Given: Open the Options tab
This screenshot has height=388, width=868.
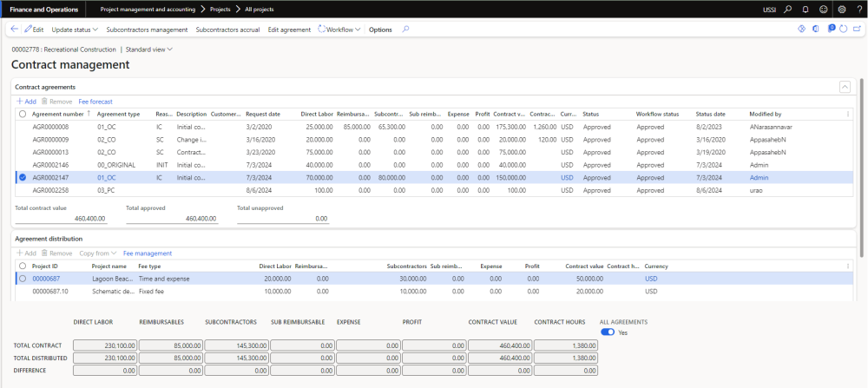Looking at the screenshot, I should click(380, 30).
